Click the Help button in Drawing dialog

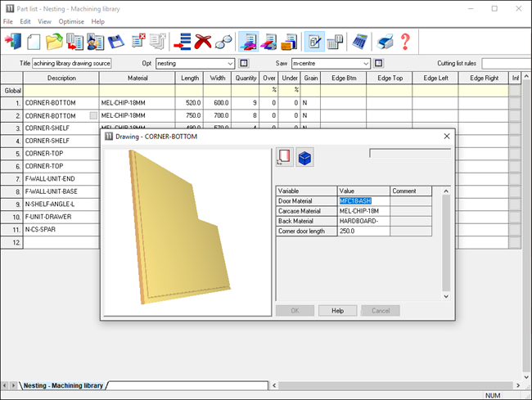(337, 311)
